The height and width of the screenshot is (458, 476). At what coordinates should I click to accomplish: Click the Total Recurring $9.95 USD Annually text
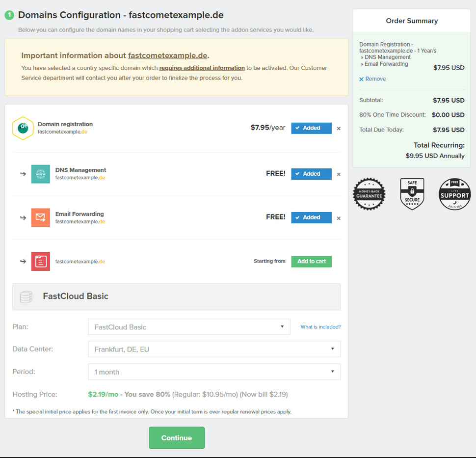coord(435,150)
